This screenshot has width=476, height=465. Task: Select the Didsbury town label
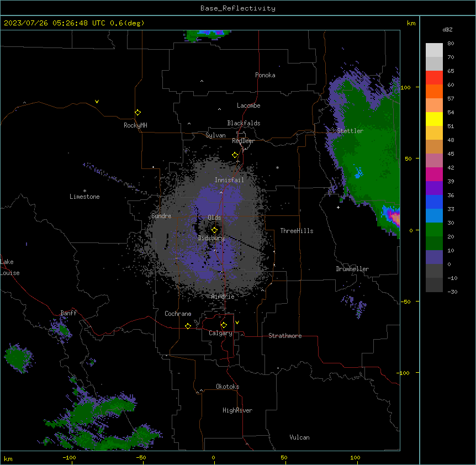[x=211, y=238]
